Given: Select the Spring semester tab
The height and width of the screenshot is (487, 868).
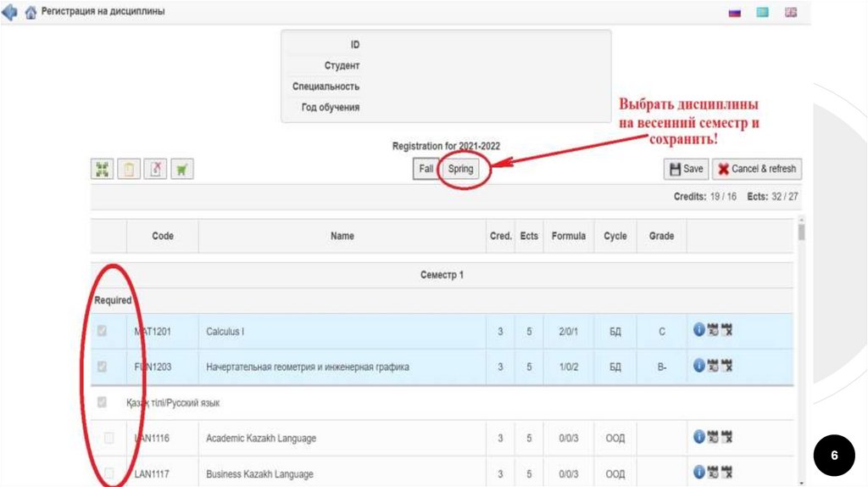Looking at the screenshot, I should coord(460,169).
